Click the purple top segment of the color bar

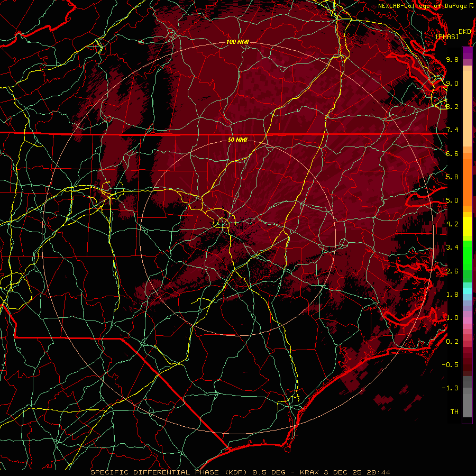click(467, 53)
